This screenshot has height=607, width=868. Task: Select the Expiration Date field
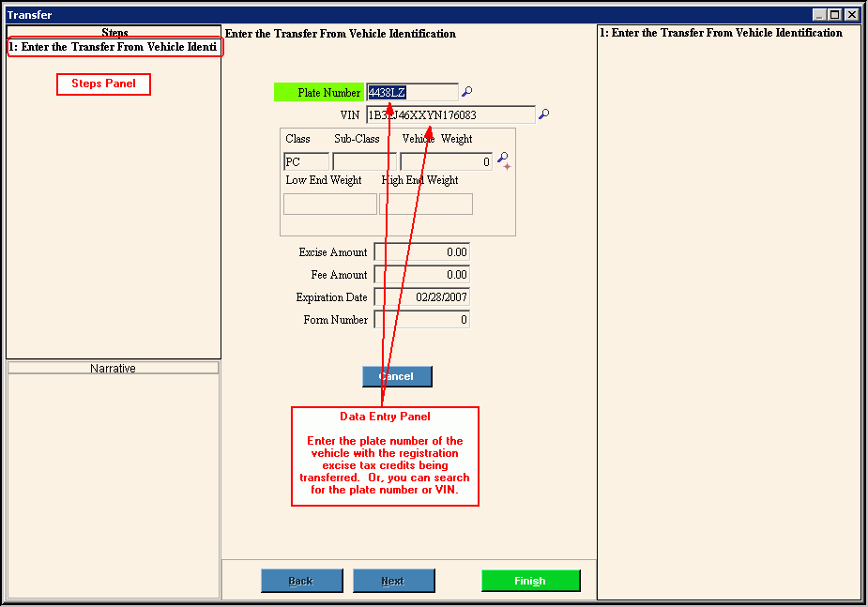pyautogui.click(x=421, y=297)
